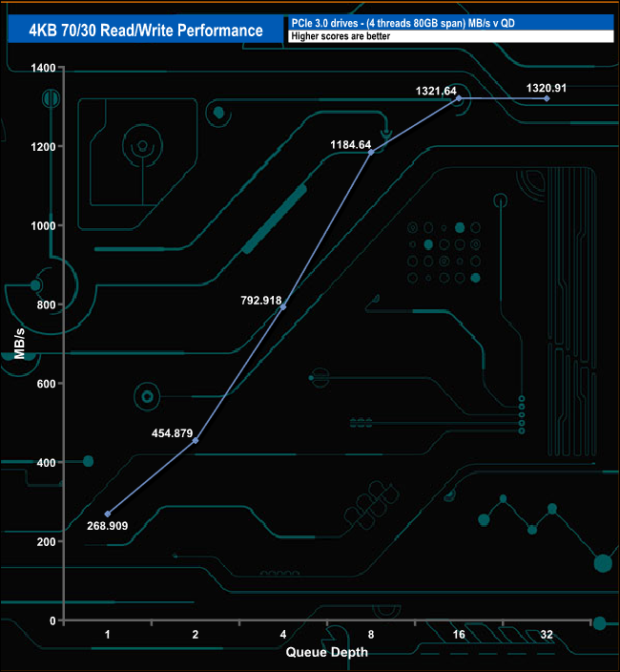Select the data point at queue depth 16
The image size is (620, 672).
pyautogui.click(x=459, y=98)
